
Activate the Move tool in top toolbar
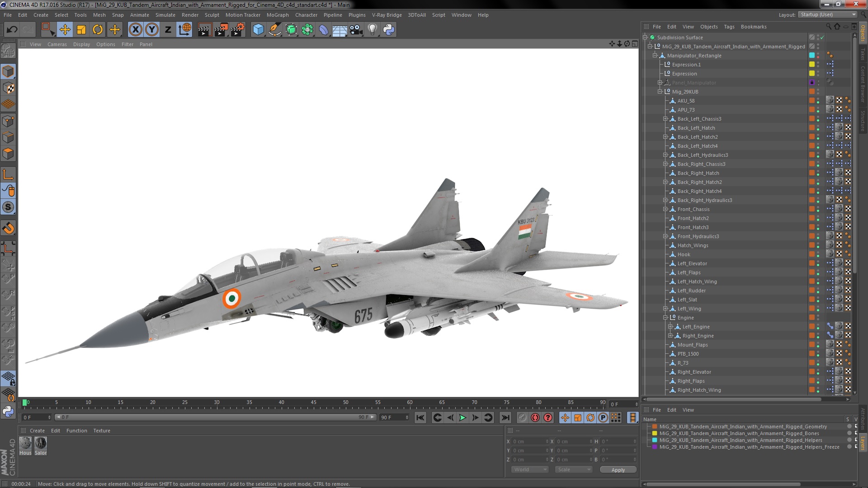coord(65,30)
